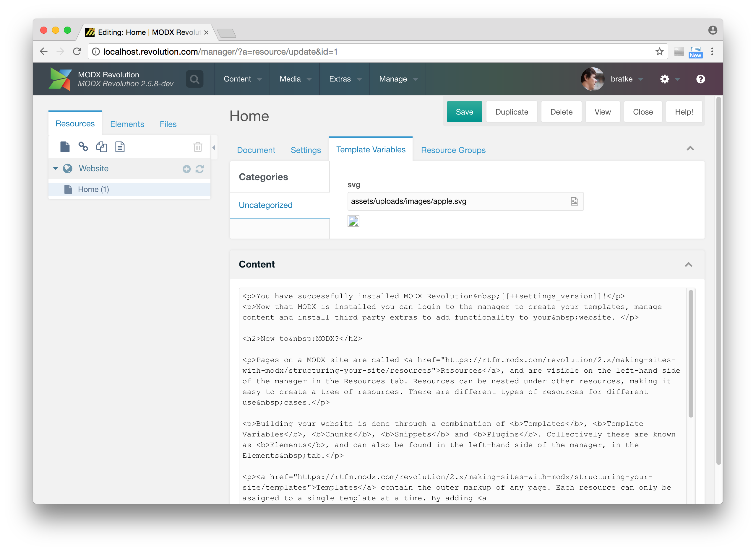Click the browser back arrow

coord(44,51)
